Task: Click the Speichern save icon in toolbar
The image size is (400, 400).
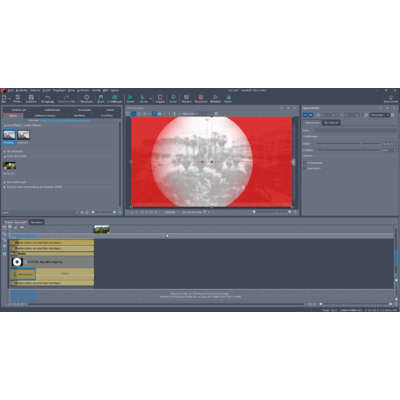Action: [x=31, y=98]
